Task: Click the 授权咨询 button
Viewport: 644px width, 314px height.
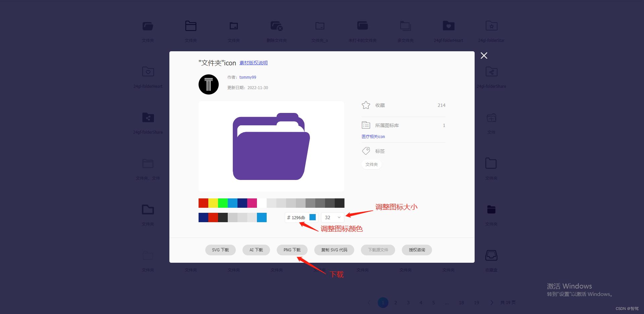Action: coord(417,250)
